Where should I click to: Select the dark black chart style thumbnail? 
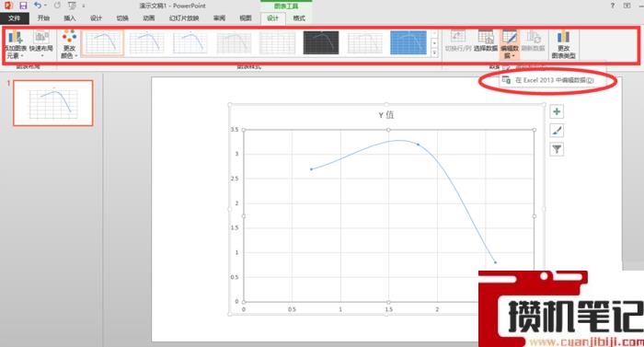[x=321, y=42]
